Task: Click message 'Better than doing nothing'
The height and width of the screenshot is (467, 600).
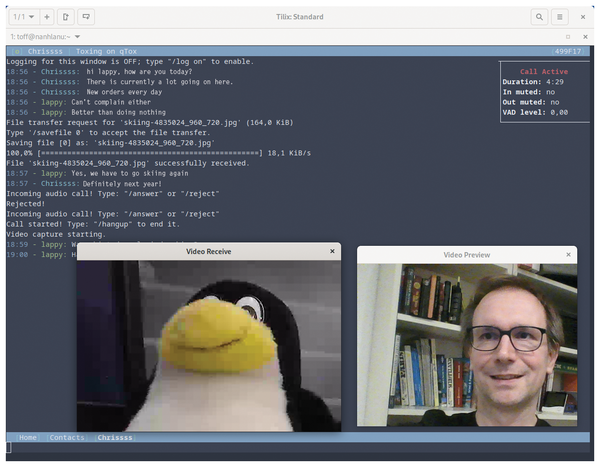Action: 119,113
